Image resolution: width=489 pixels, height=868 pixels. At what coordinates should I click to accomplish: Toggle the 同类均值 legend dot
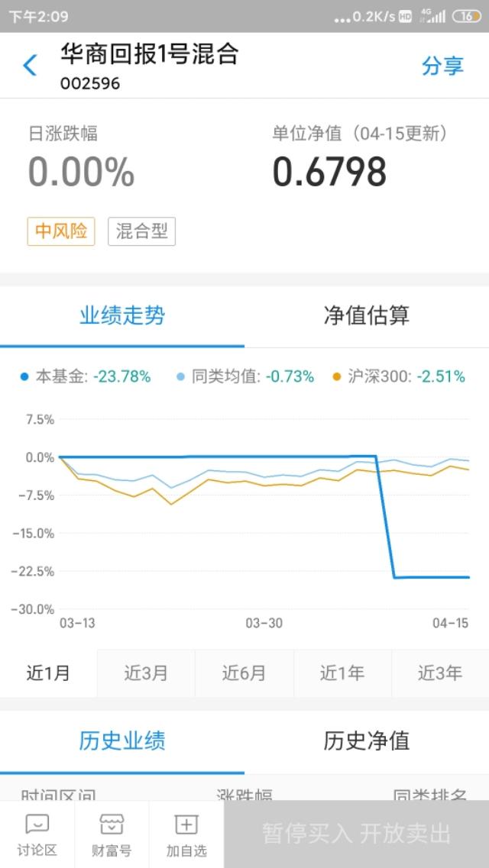(180, 376)
